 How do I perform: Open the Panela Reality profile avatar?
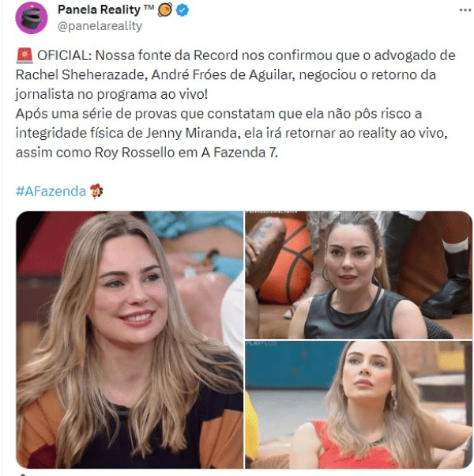pos(32,17)
